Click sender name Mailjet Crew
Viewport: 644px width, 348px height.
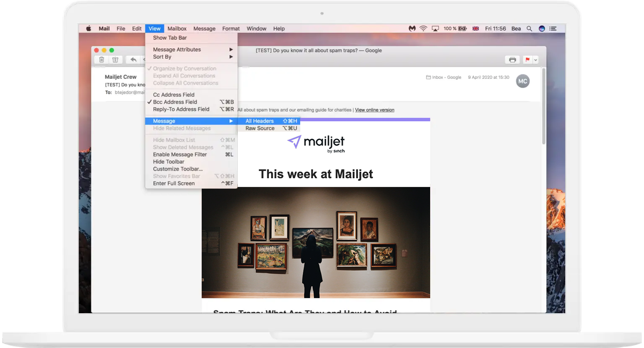(121, 77)
